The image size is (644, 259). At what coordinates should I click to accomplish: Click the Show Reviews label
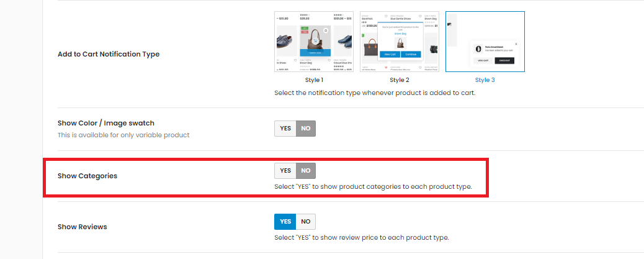[82, 227]
